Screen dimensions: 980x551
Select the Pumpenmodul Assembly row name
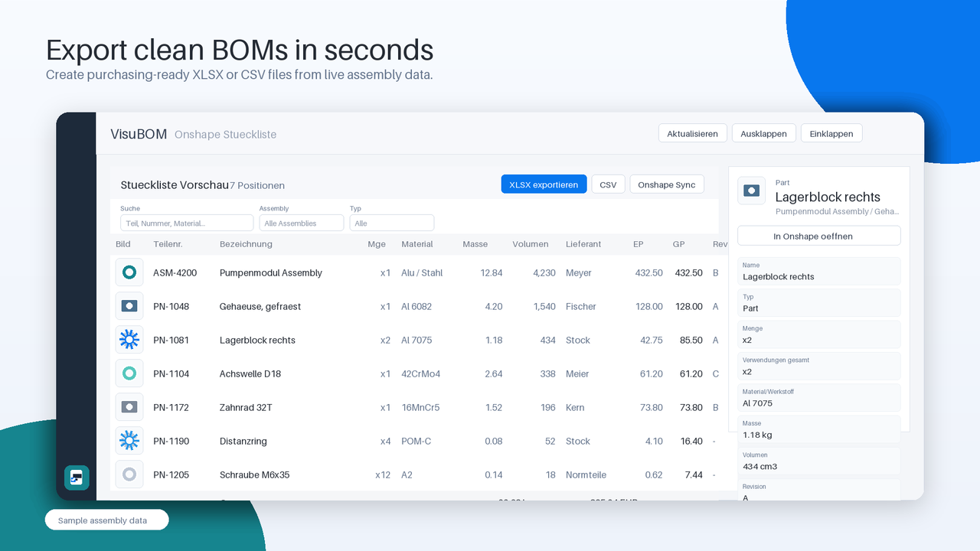tap(270, 272)
